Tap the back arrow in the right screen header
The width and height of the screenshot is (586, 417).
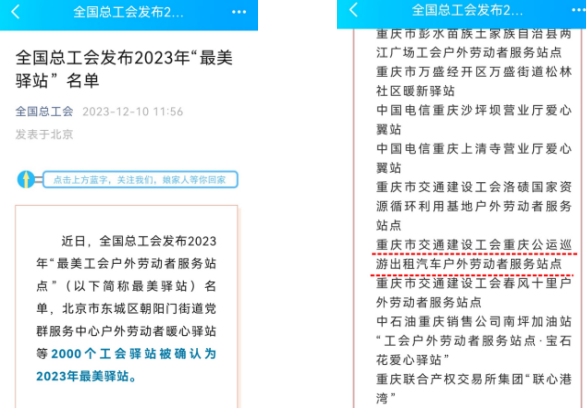click(x=353, y=10)
